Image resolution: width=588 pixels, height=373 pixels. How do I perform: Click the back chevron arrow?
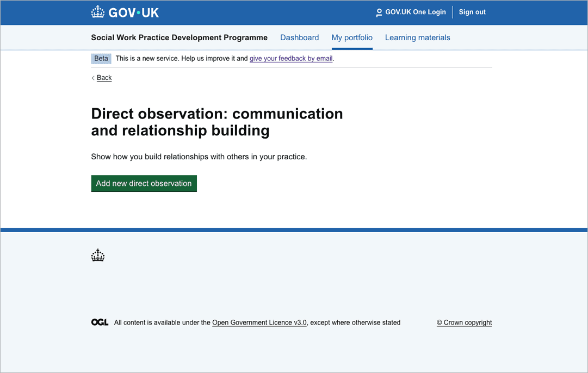(93, 78)
